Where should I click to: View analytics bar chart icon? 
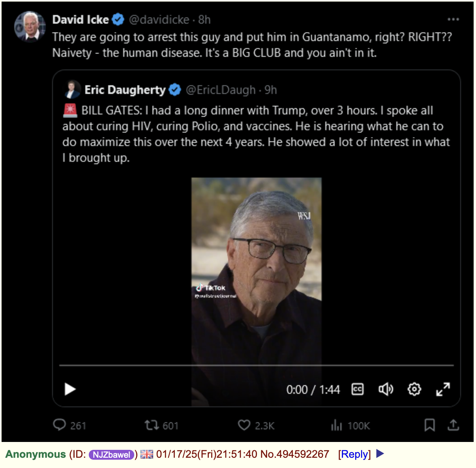point(336,425)
